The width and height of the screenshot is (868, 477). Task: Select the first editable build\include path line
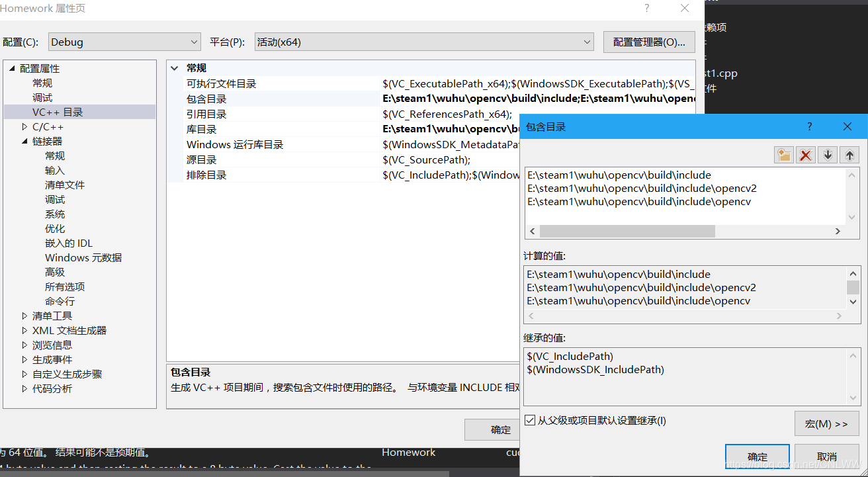tap(619, 175)
